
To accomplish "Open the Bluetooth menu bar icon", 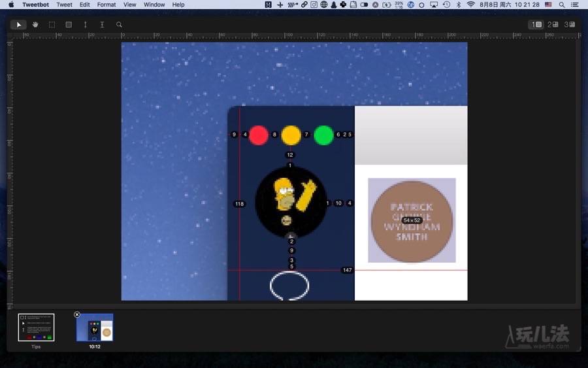I will pos(458,5).
